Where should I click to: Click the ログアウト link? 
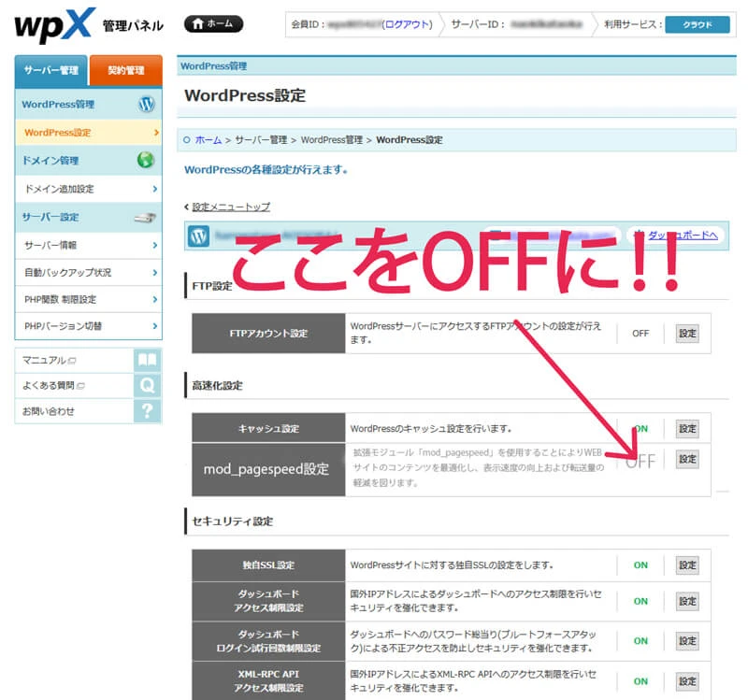(407, 24)
